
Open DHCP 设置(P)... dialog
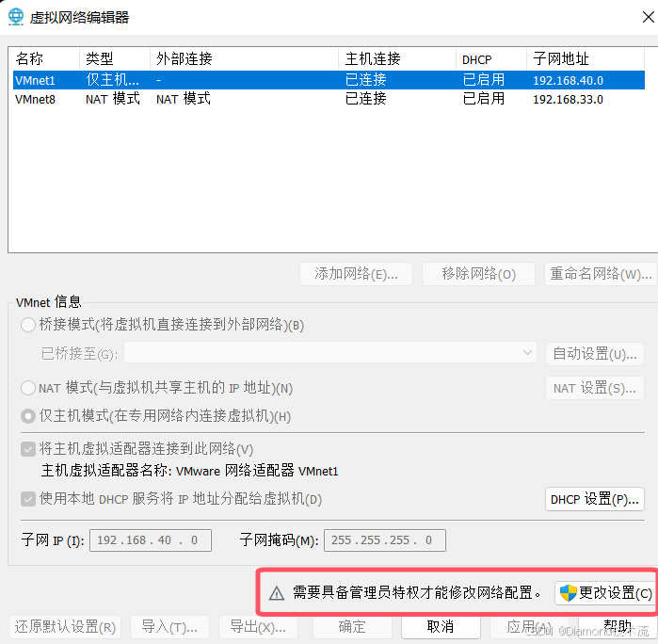coord(595,499)
